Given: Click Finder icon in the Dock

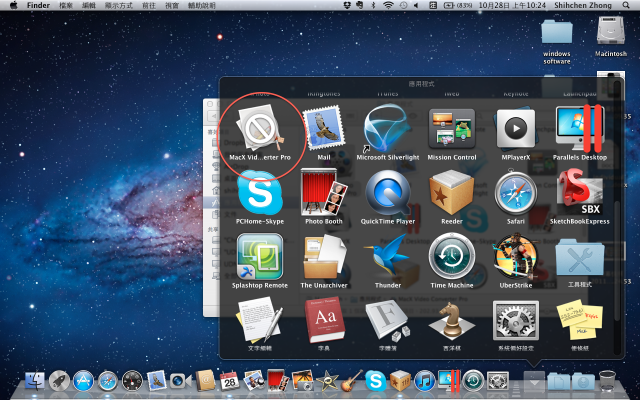Looking at the screenshot, I should (x=35, y=381).
